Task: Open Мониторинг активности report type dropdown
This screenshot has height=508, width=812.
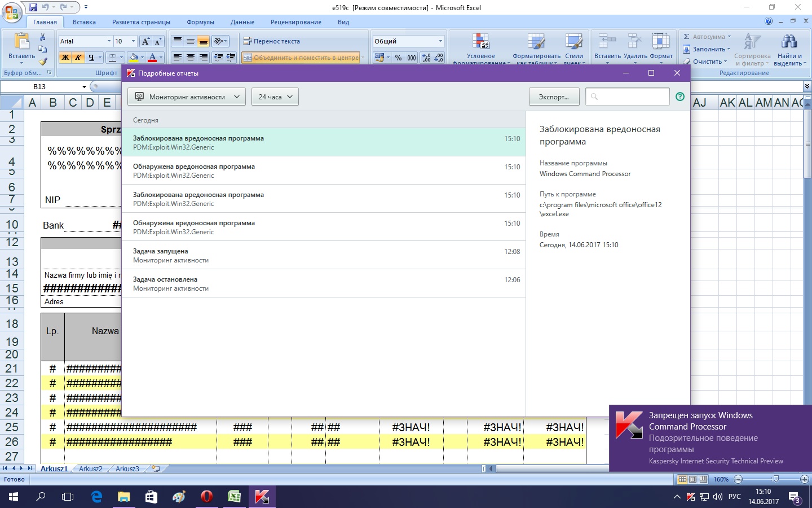Action: coord(187,97)
